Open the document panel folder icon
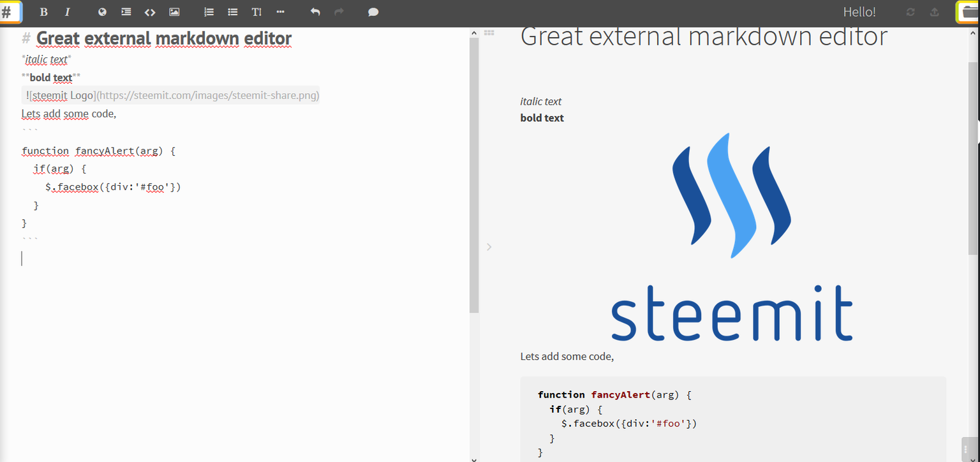 pos(968,12)
